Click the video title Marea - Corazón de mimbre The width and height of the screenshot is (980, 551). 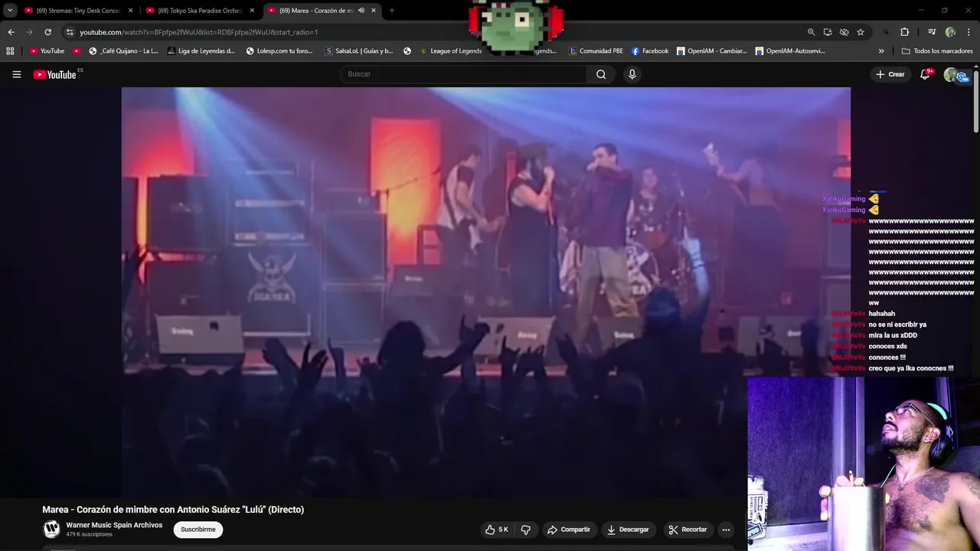point(173,510)
